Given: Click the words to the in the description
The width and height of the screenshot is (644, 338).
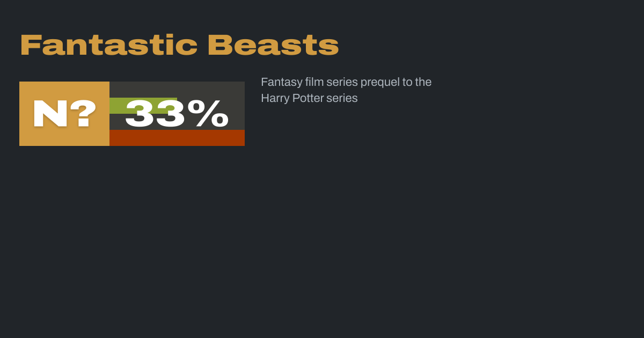Looking at the screenshot, I should [x=417, y=82].
